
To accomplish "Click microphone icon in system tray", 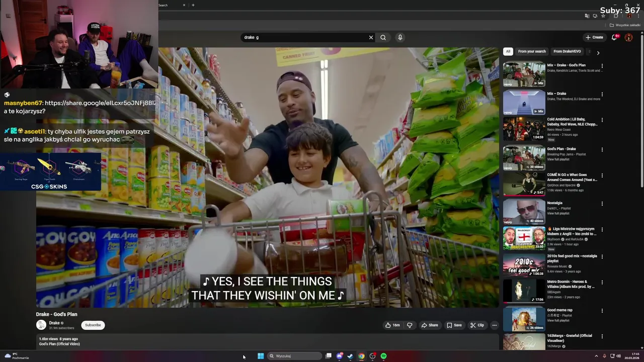I will pos(605,356).
